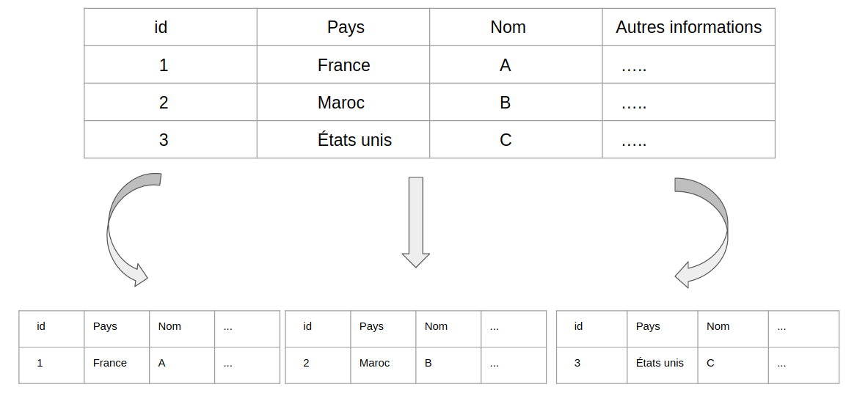Click the 'France' cell in the top table

point(343,65)
